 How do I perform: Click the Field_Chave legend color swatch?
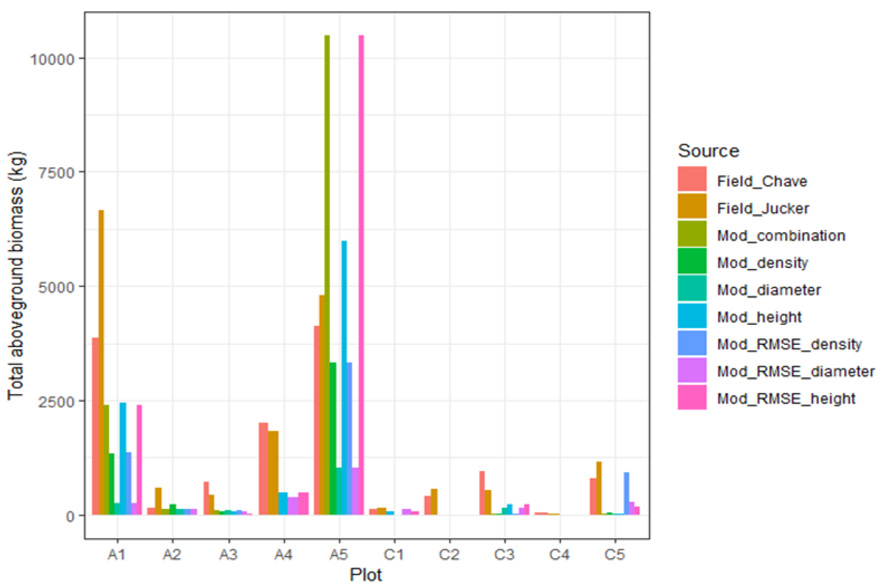pos(692,179)
